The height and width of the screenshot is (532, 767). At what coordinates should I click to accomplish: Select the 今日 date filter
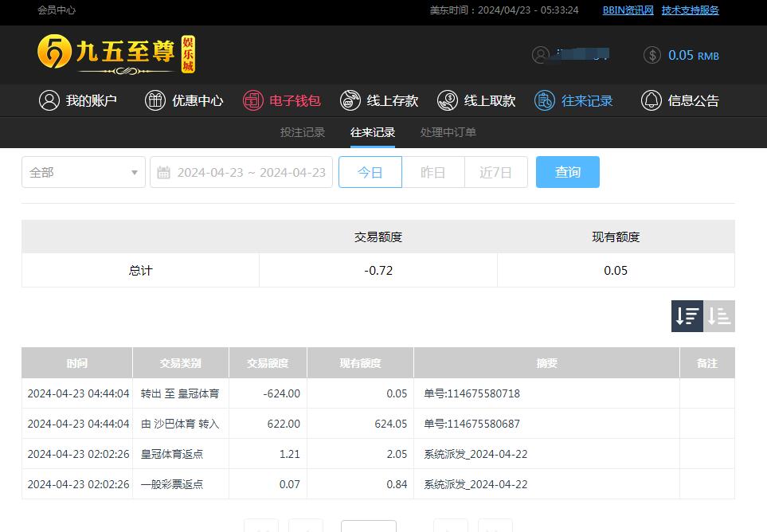coord(370,172)
